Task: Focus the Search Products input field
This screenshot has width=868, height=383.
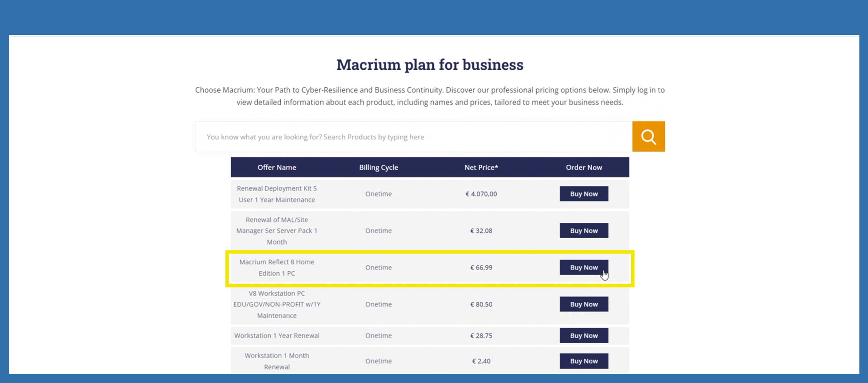Action: [413, 137]
